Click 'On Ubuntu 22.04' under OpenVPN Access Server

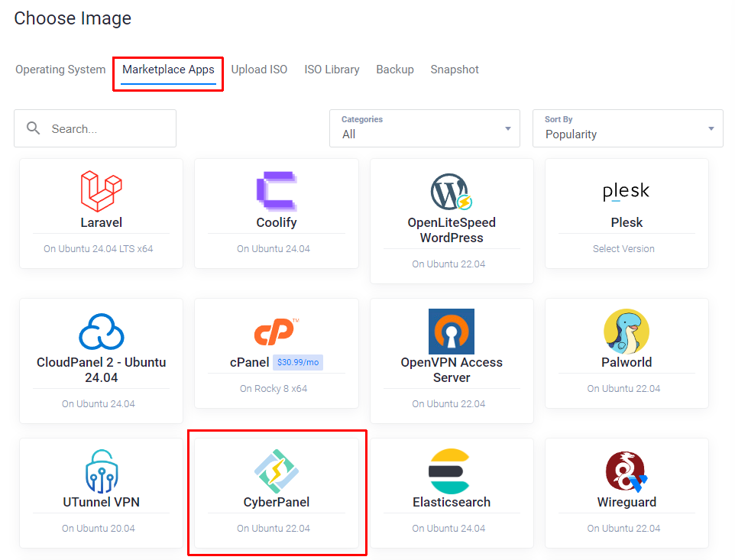pyautogui.click(x=448, y=403)
